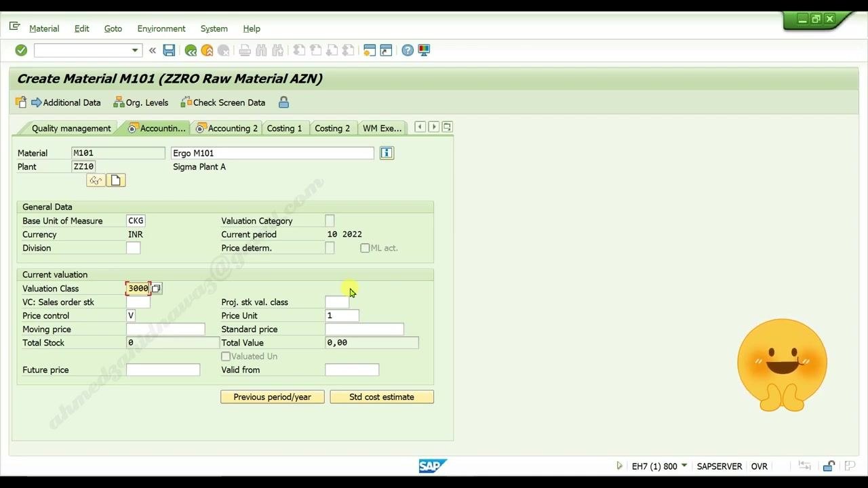Click the info icon beside material description

pos(387,153)
